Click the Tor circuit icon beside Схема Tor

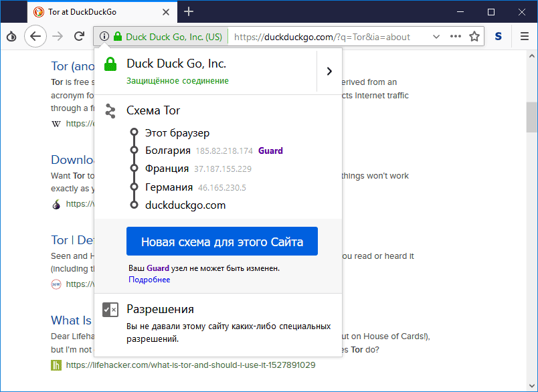(x=110, y=111)
